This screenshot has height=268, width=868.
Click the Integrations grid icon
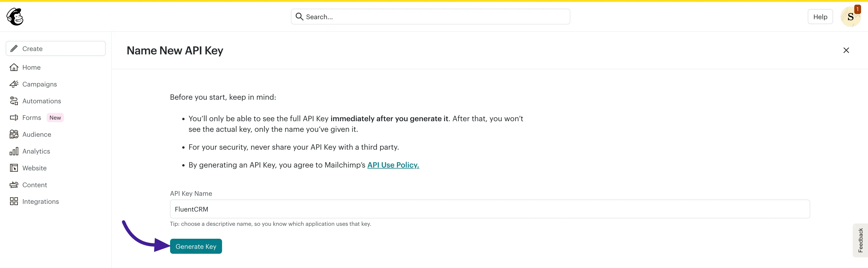(14, 201)
